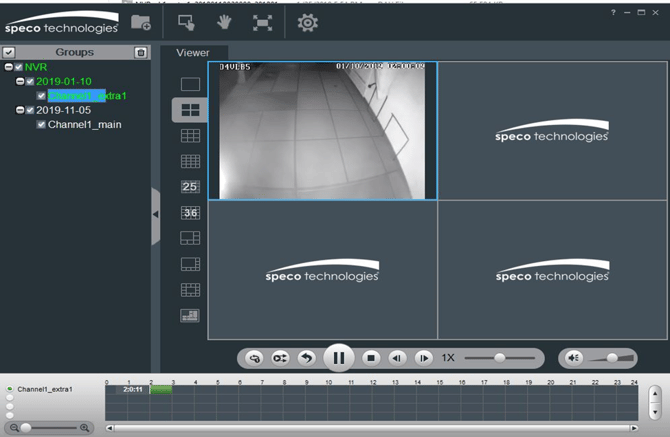Viewport: 670px width, 437px height.
Task: Click the timeline scrollbar left arrow
Action: [x=110, y=428]
